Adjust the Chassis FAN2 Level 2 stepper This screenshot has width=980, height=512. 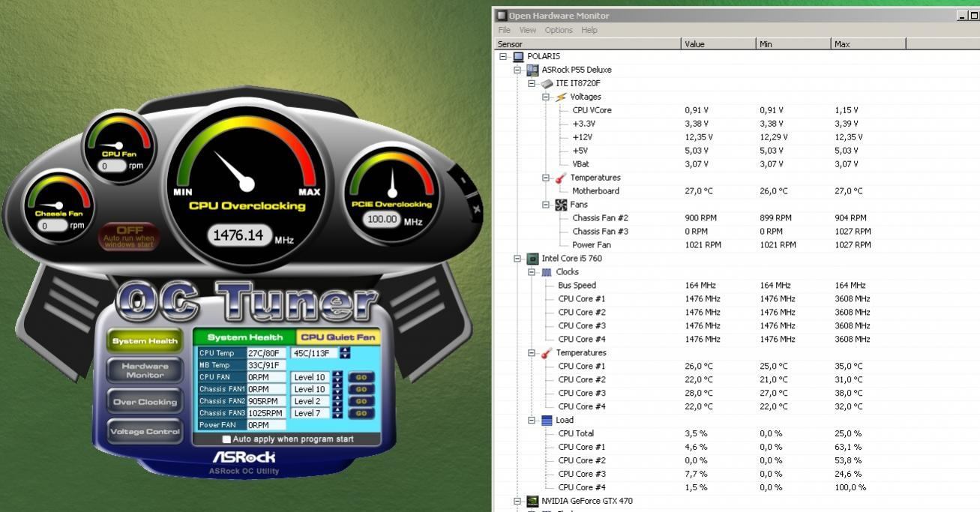[338, 401]
